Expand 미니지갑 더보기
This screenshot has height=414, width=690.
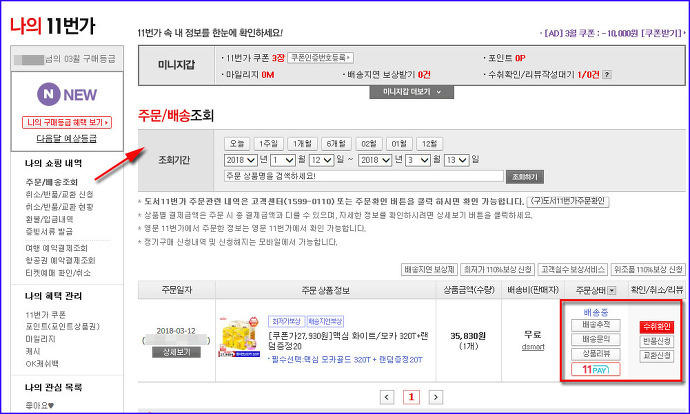411,92
